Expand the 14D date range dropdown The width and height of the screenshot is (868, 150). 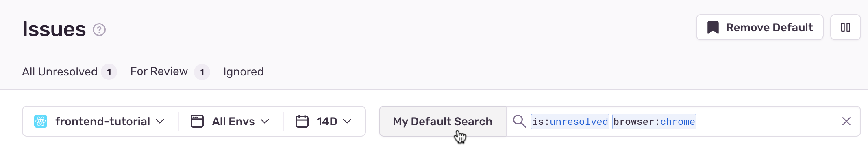[x=324, y=121]
